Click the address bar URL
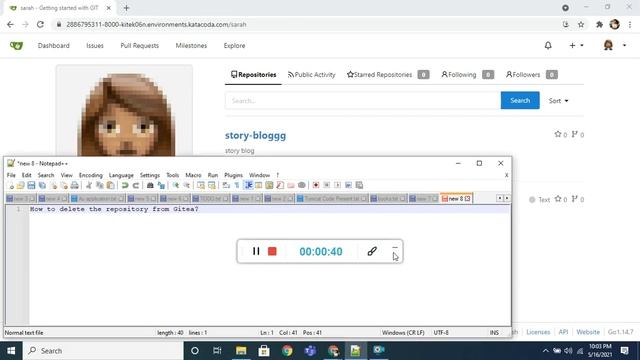The width and height of the screenshot is (640, 360). point(156,24)
